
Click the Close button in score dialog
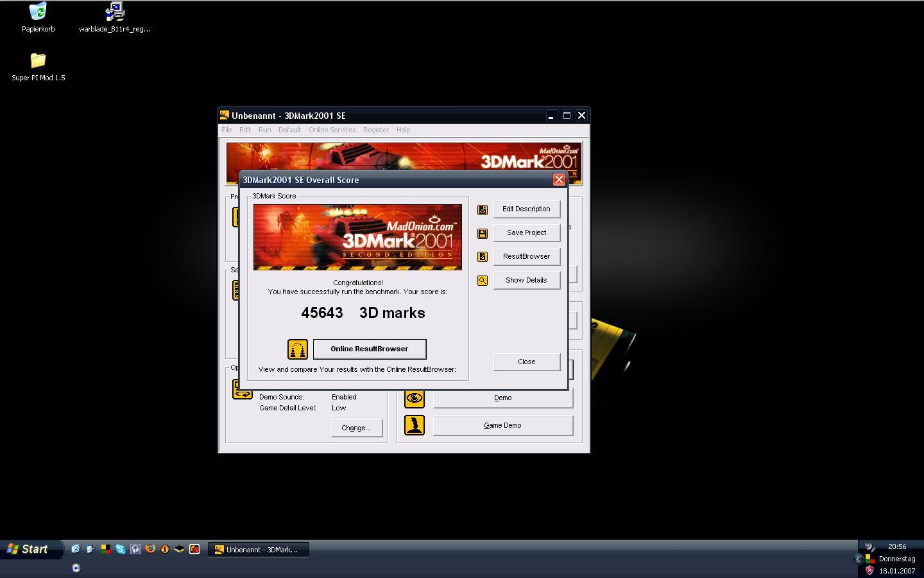coord(526,362)
